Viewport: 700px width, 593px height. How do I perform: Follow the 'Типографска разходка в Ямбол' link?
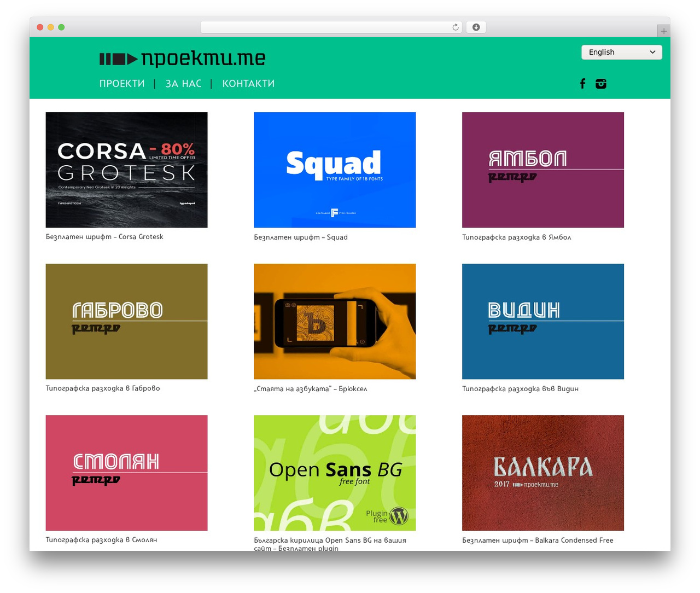[517, 237]
